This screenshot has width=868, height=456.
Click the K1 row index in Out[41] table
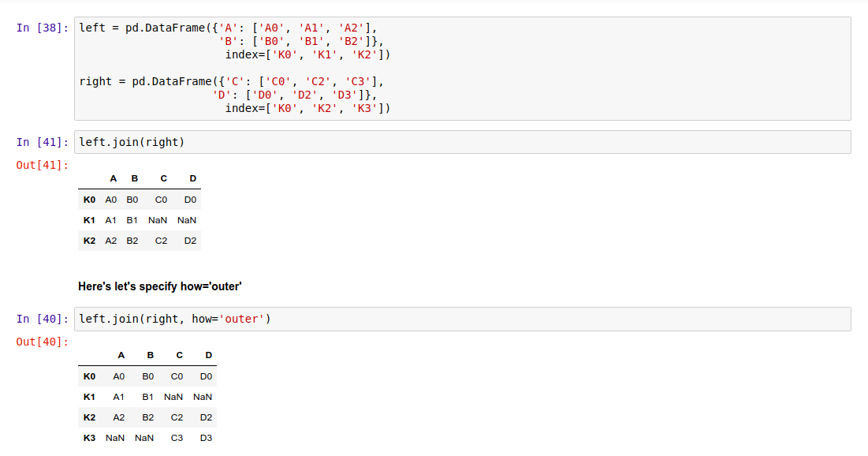89,220
